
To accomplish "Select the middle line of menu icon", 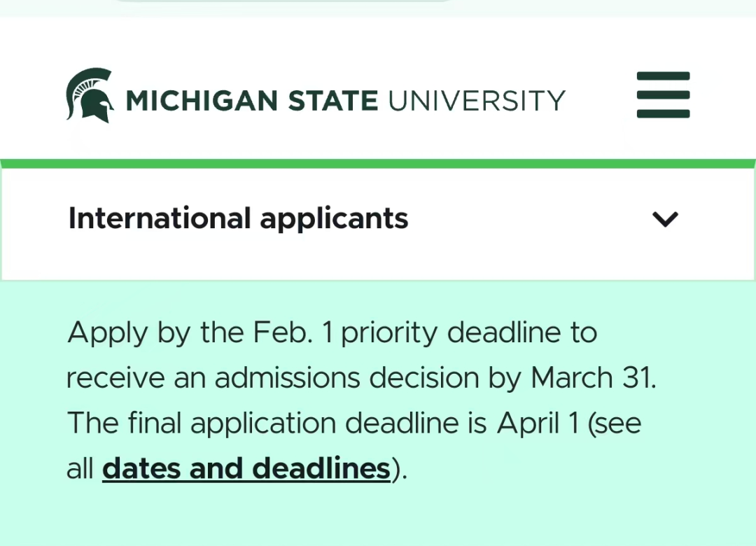I will click(x=663, y=95).
